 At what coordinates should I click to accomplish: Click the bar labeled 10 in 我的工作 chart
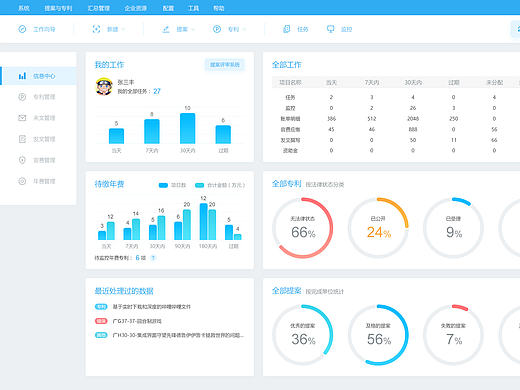click(x=188, y=128)
